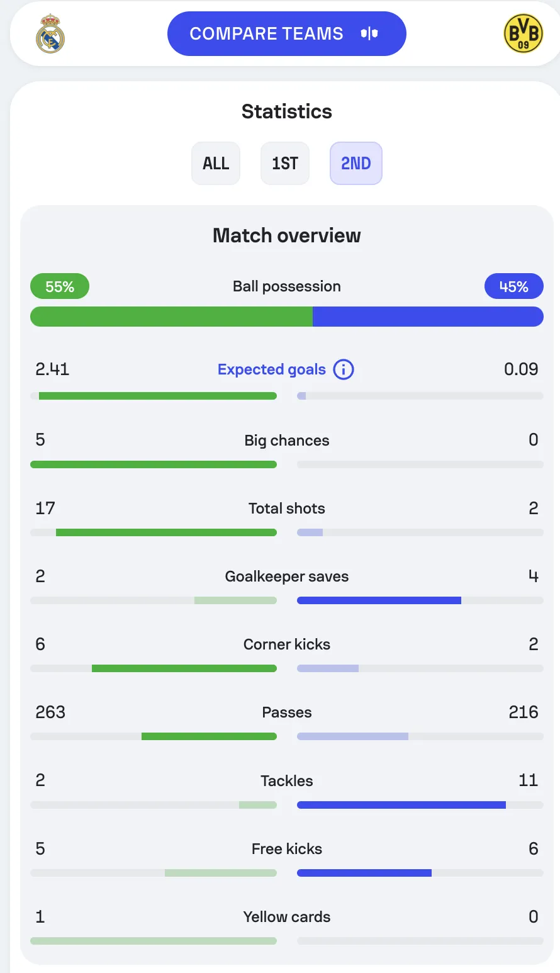This screenshot has width=560, height=973.
Task: Open the COMPARE TEAMS button
Action: pos(287,33)
